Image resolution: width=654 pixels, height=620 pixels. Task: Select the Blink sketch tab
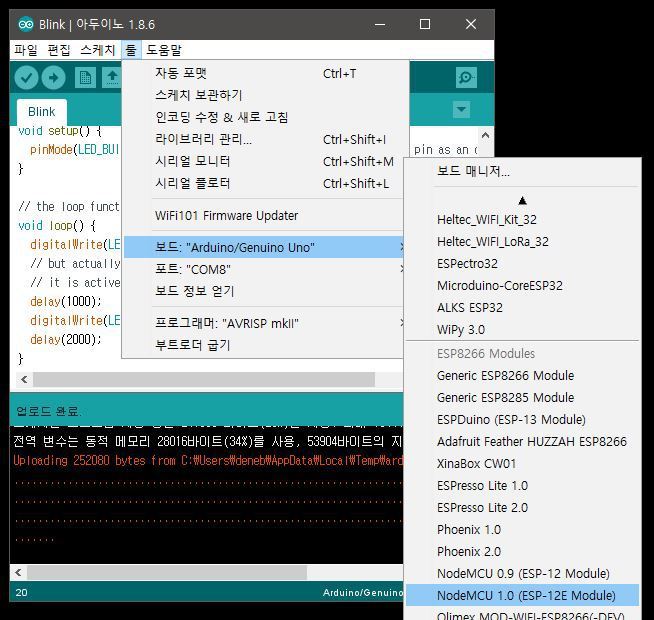[42, 112]
